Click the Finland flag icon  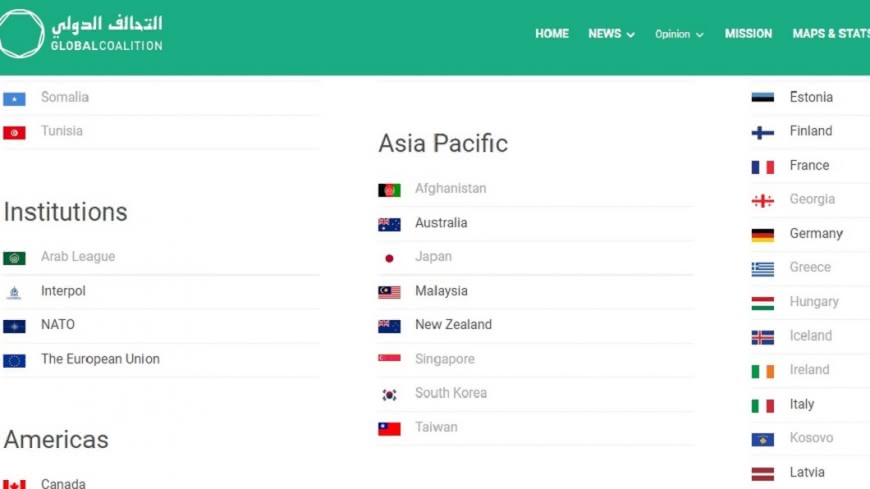coord(763,133)
